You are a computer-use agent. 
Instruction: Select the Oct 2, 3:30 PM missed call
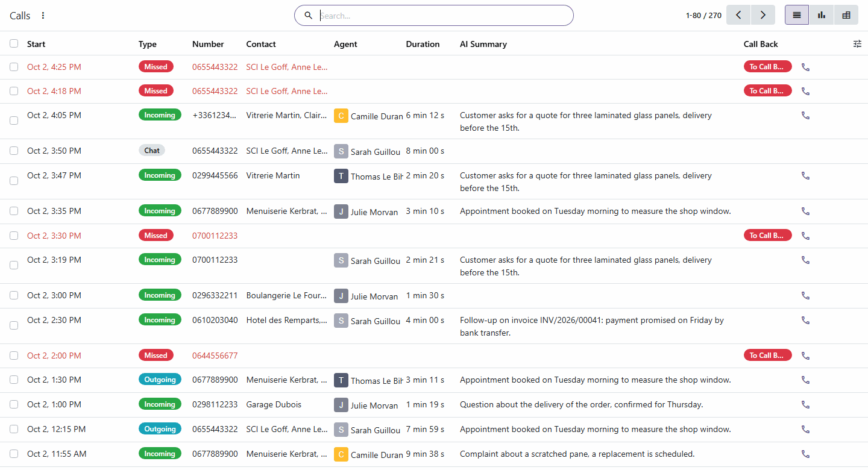click(14, 236)
